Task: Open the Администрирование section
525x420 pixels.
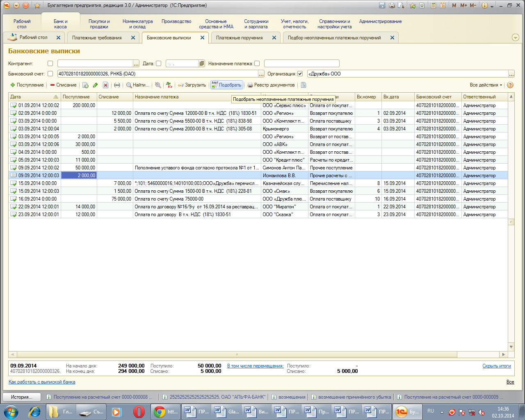Action: click(380, 21)
